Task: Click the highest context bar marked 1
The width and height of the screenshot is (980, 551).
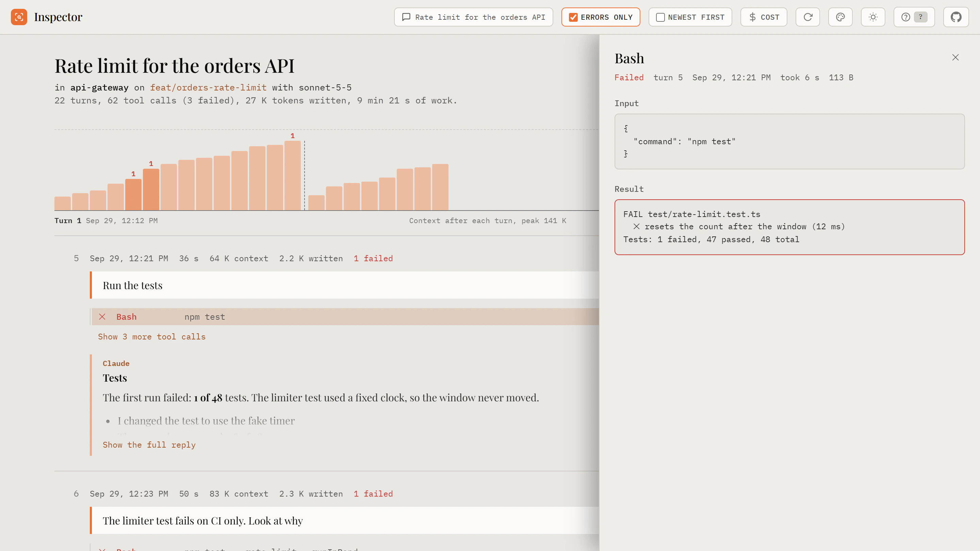Action: pos(292,175)
